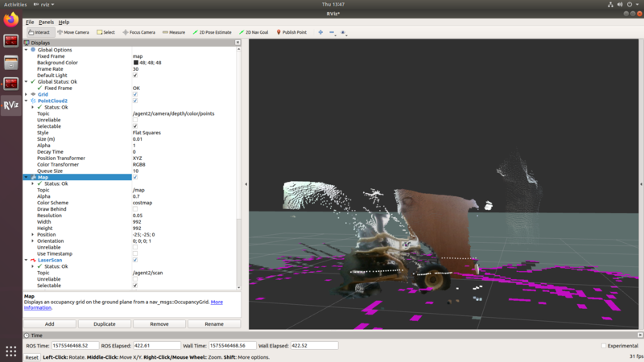Open the Panels menu

46,22
